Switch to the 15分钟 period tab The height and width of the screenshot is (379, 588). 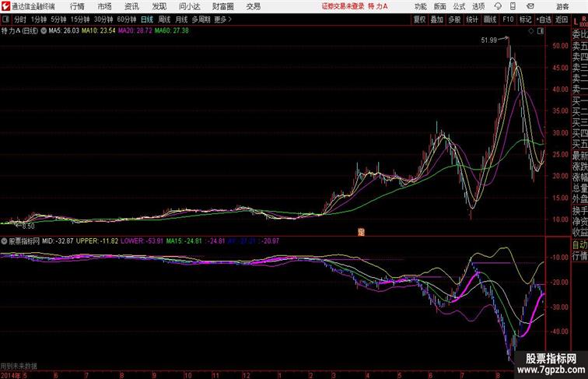[x=80, y=19]
